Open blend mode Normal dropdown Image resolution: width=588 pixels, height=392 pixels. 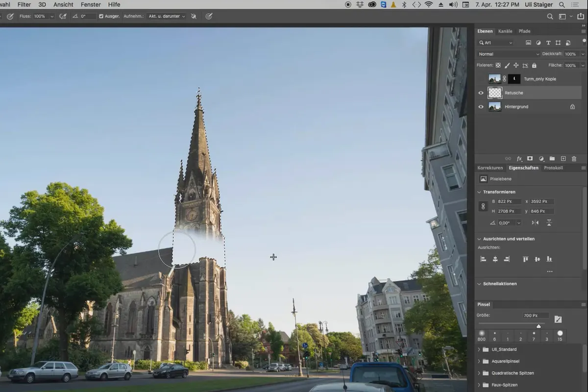click(x=509, y=54)
